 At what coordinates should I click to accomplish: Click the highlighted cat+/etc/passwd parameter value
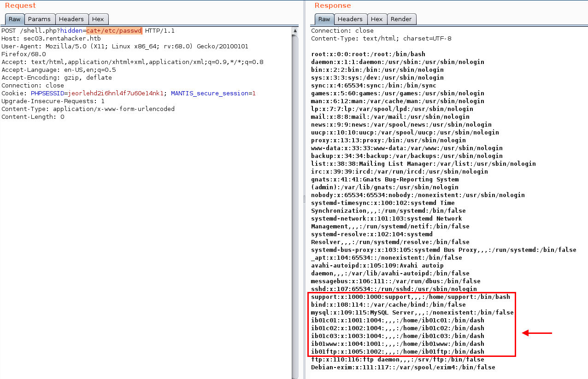pos(114,31)
